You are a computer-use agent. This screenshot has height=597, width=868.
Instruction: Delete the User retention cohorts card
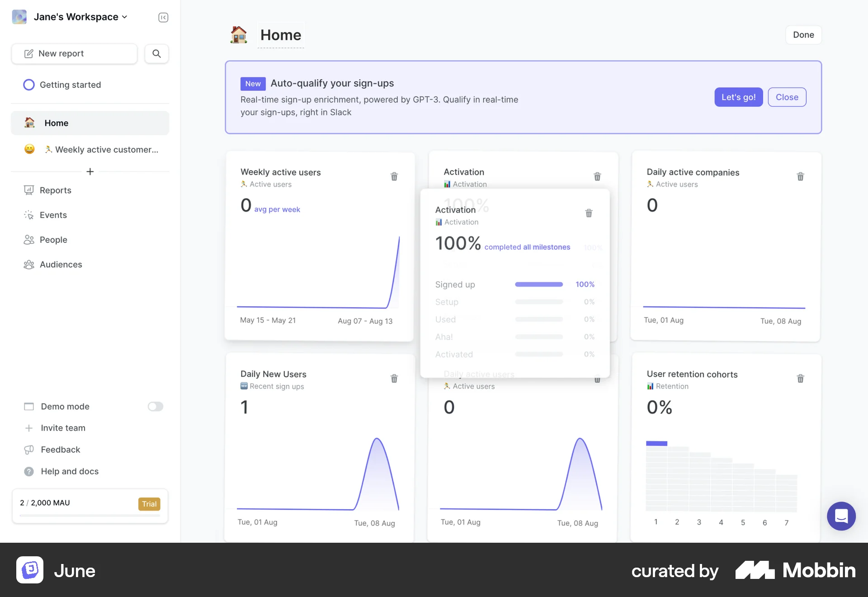[x=800, y=378]
